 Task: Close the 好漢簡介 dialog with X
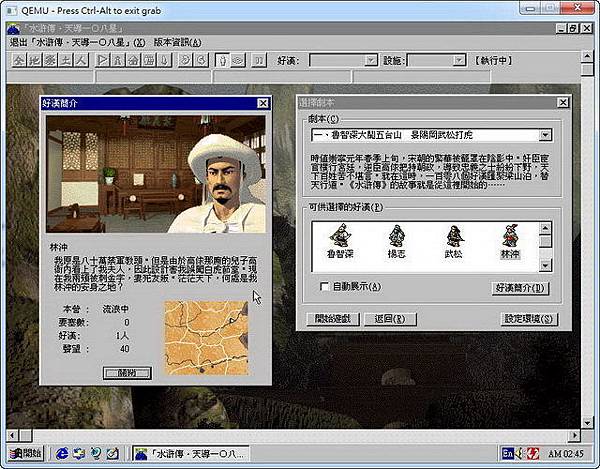tap(263, 103)
